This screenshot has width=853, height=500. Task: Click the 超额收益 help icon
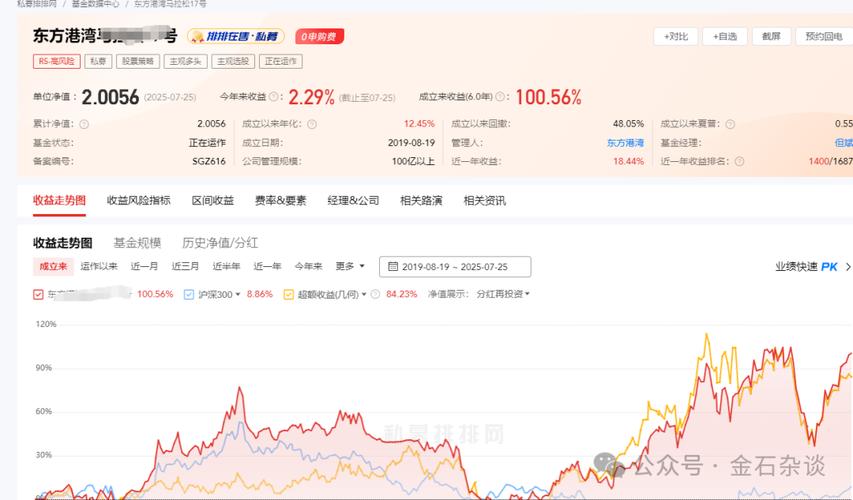[x=375, y=294]
